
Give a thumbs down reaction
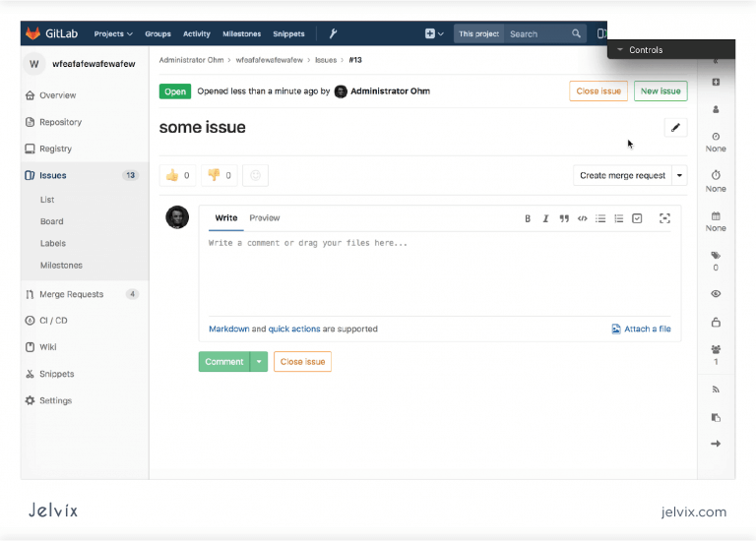(220, 175)
